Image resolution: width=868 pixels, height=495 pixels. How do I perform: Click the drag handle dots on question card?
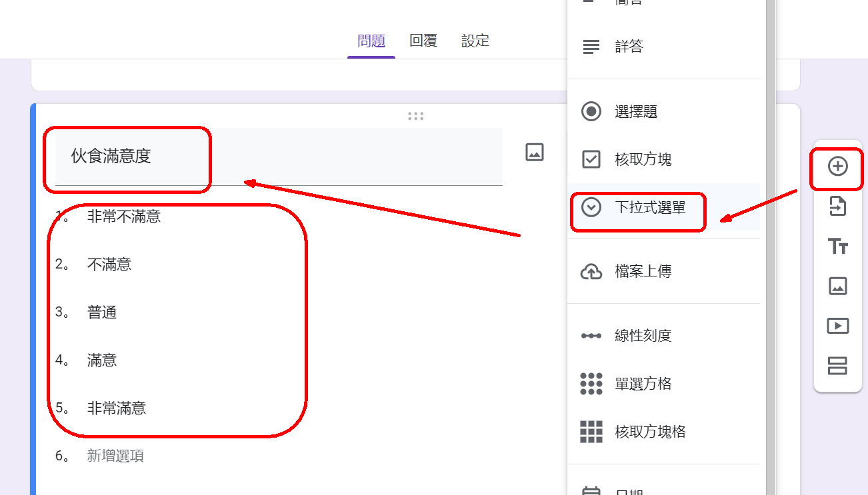415,116
